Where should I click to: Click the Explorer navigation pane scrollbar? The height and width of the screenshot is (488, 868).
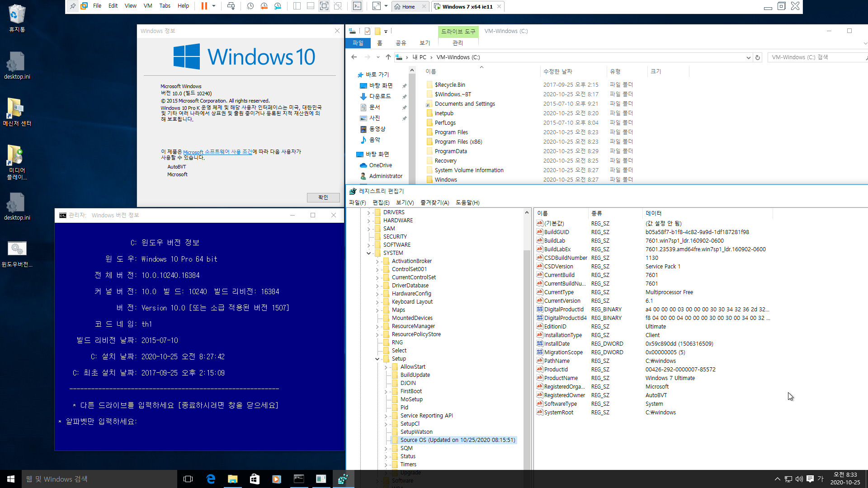(412, 124)
